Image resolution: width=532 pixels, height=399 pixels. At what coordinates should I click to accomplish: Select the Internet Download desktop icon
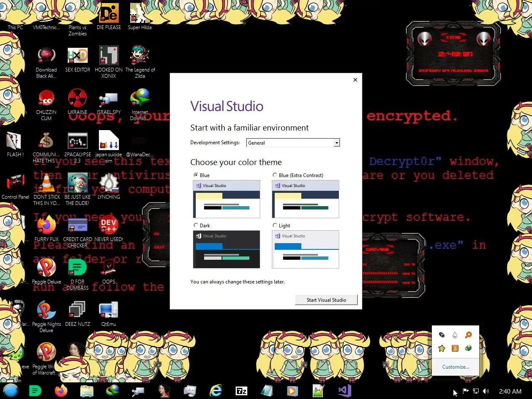[140, 105]
